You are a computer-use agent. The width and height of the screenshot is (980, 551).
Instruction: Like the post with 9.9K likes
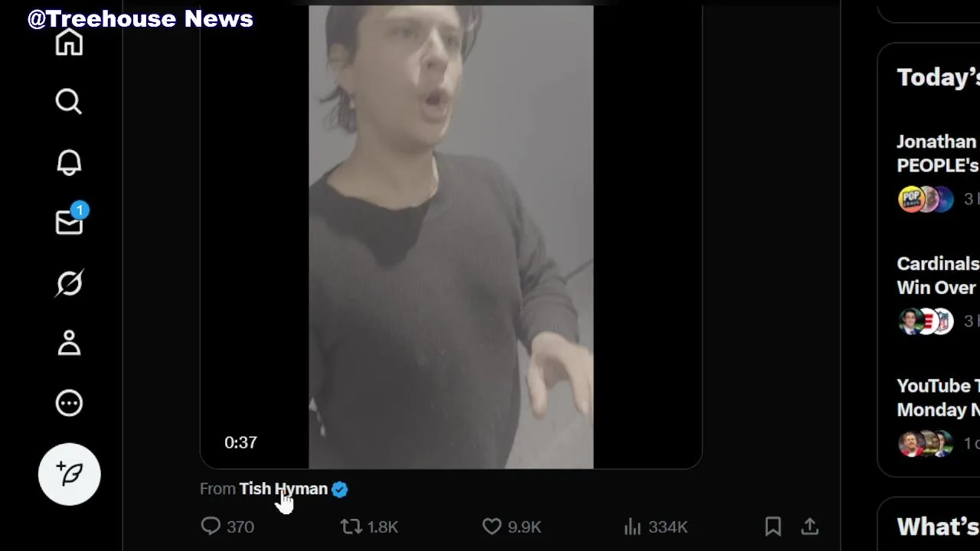pyautogui.click(x=492, y=527)
